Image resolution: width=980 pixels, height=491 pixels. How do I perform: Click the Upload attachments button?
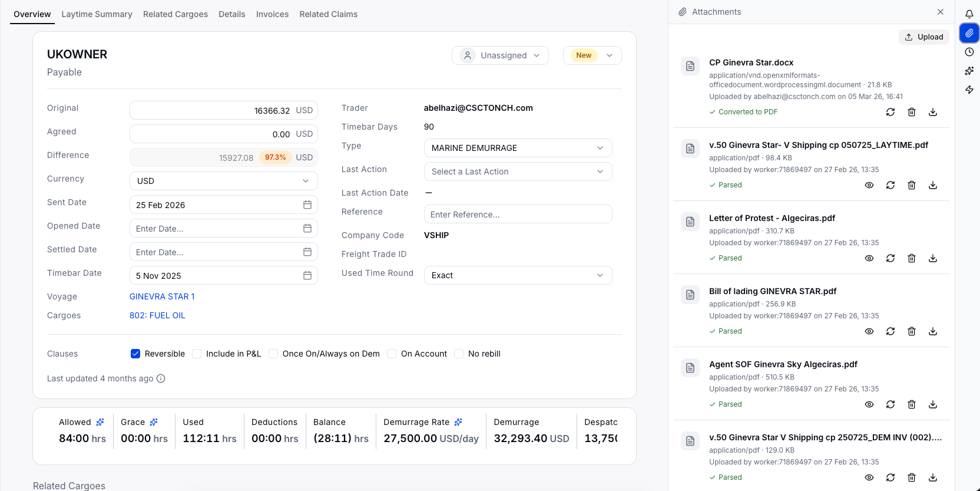click(x=924, y=37)
